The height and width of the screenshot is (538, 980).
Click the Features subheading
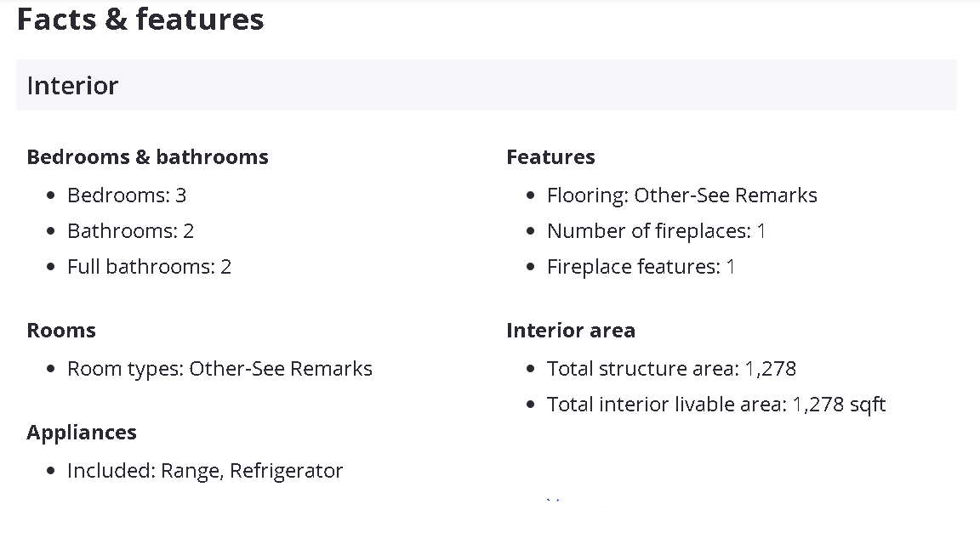550,157
